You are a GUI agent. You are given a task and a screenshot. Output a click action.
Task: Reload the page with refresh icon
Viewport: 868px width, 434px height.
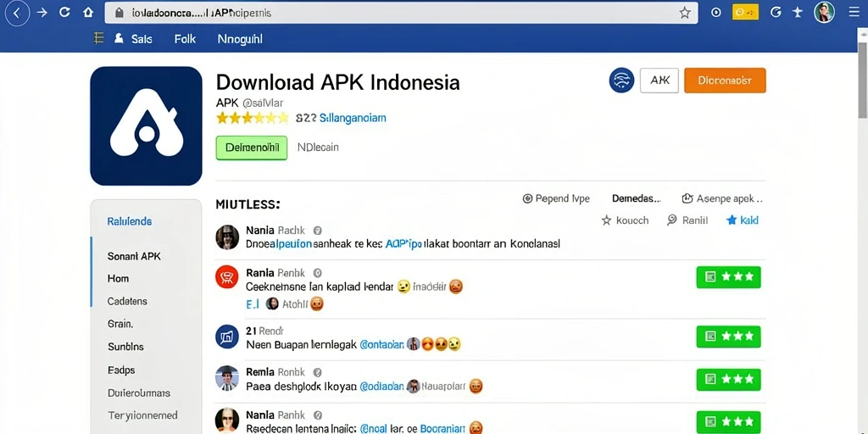pos(64,13)
